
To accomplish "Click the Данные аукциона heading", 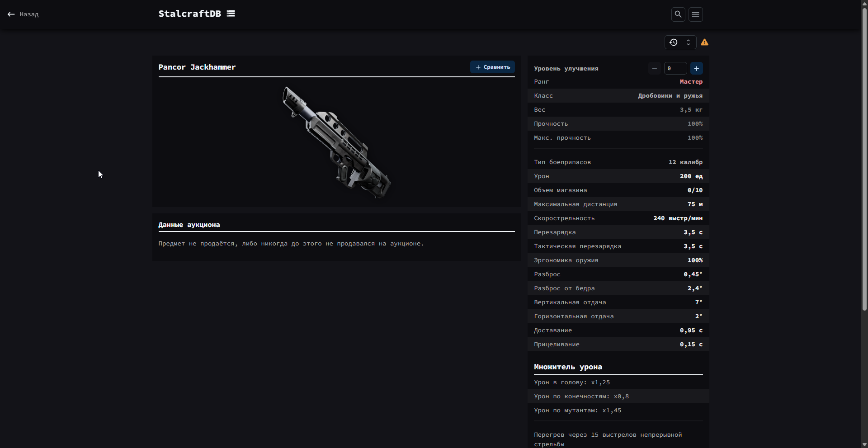I will pyautogui.click(x=189, y=225).
